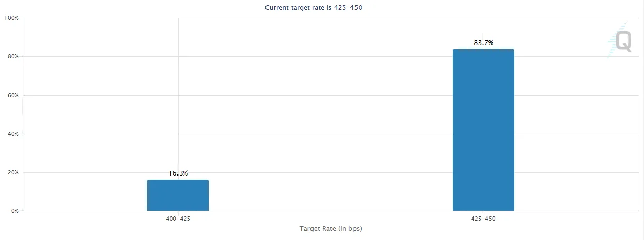Click the 0% y-axis tick label
This screenshot has height=240, width=644.
coord(14,211)
